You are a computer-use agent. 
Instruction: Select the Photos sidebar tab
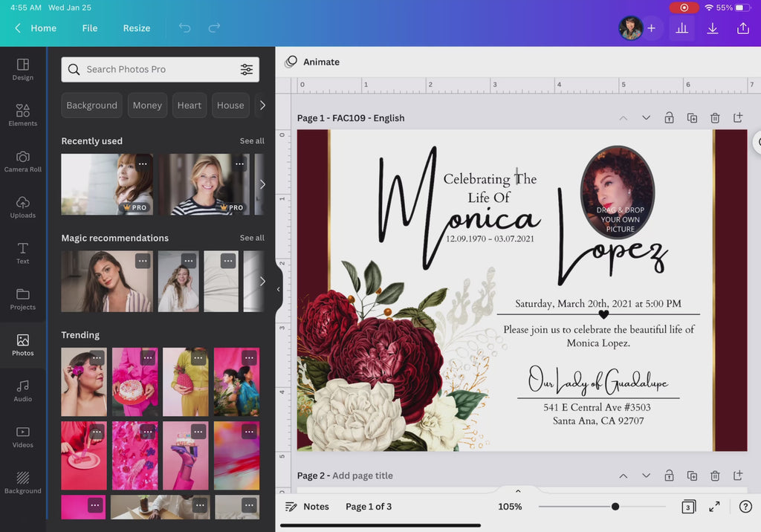23,345
